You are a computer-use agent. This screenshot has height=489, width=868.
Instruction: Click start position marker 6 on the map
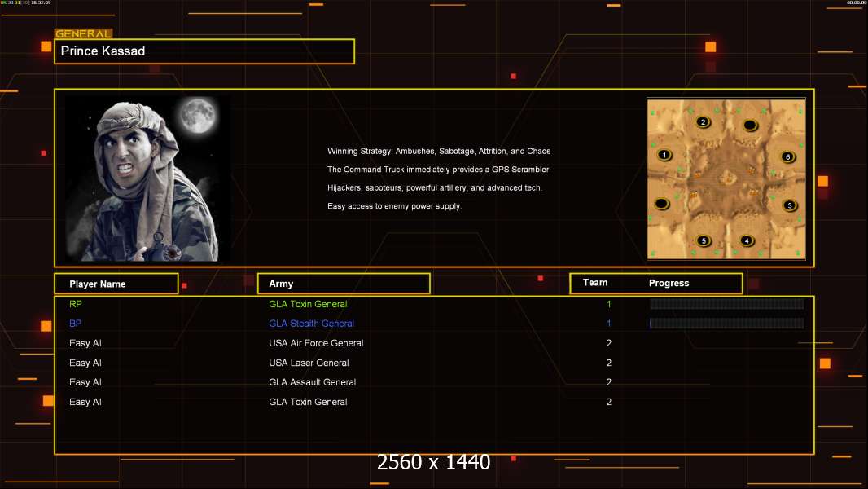pyautogui.click(x=787, y=156)
